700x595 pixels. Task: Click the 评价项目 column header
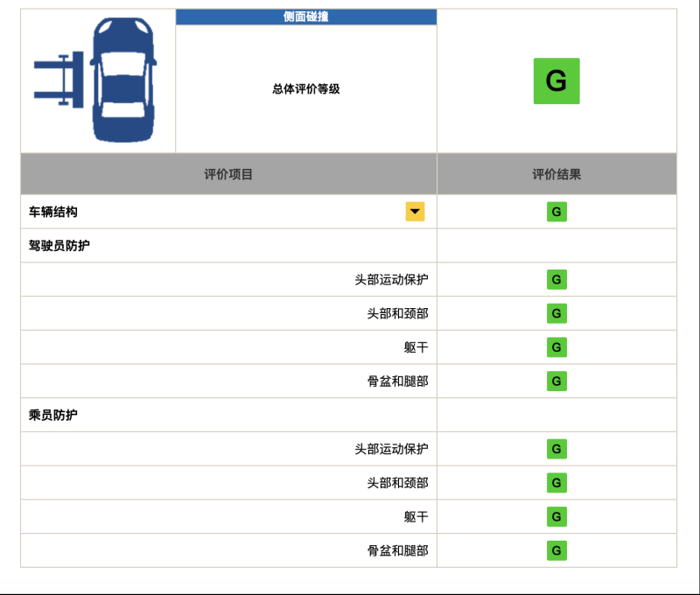(x=228, y=174)
